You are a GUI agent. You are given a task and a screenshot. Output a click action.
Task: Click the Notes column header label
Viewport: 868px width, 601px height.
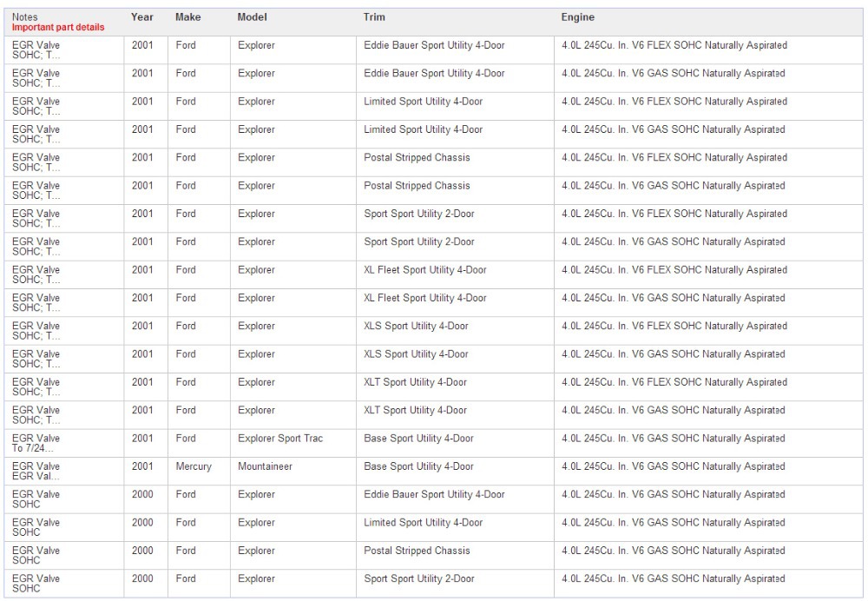[x=25, y=17]
